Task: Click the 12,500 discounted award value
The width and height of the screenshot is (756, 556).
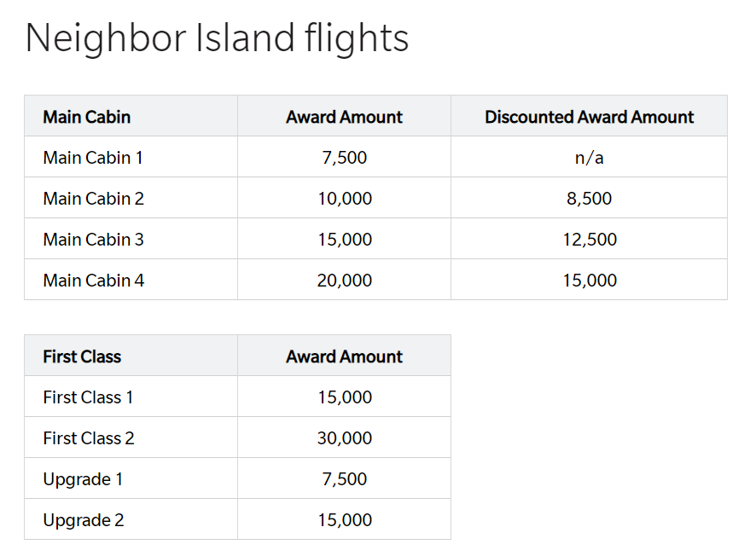Action: coord(589,240)
